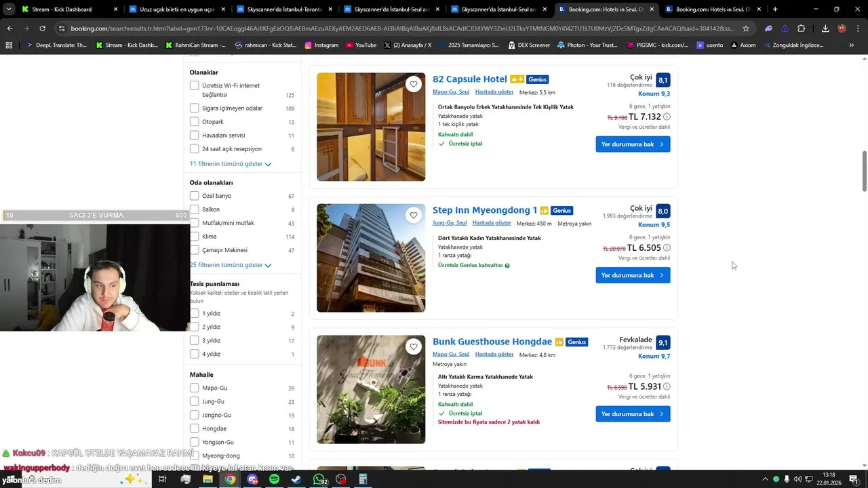Save 82 Capsule Hotel with heart icon
Screen dimensions: 868x488
(x=414, y=84)
